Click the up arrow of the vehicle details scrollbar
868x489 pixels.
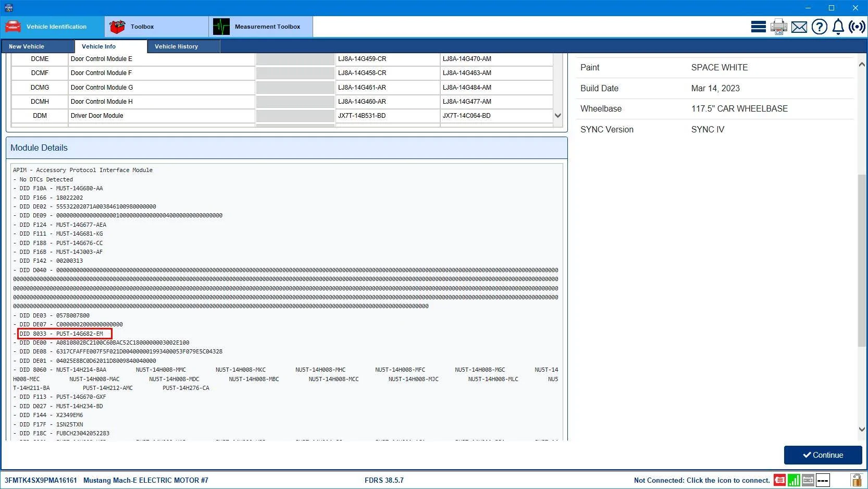pyautogui.click(x=862, y=65)
